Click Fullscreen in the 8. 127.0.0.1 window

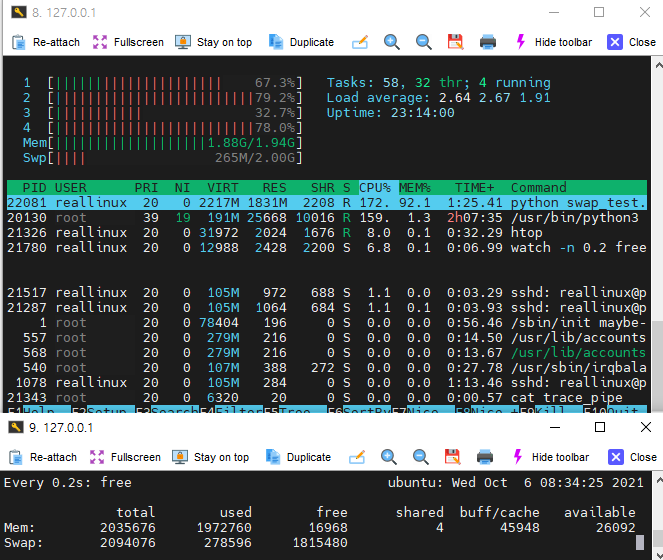pos(128,42)
